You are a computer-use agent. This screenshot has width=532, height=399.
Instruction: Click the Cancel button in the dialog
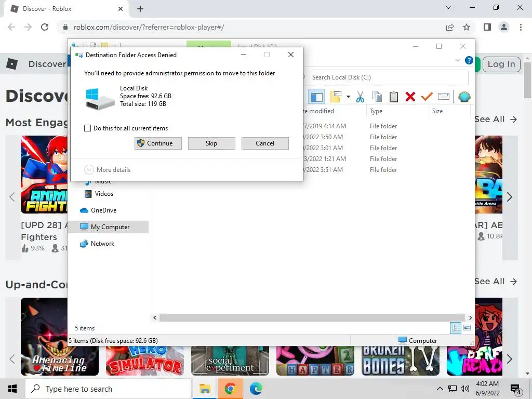265,143
